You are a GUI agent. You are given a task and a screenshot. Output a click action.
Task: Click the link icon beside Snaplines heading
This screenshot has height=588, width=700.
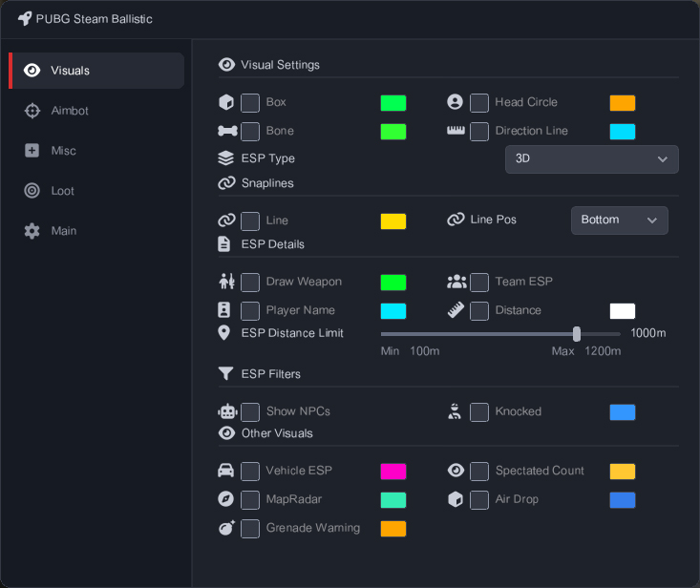pos(226,183)
